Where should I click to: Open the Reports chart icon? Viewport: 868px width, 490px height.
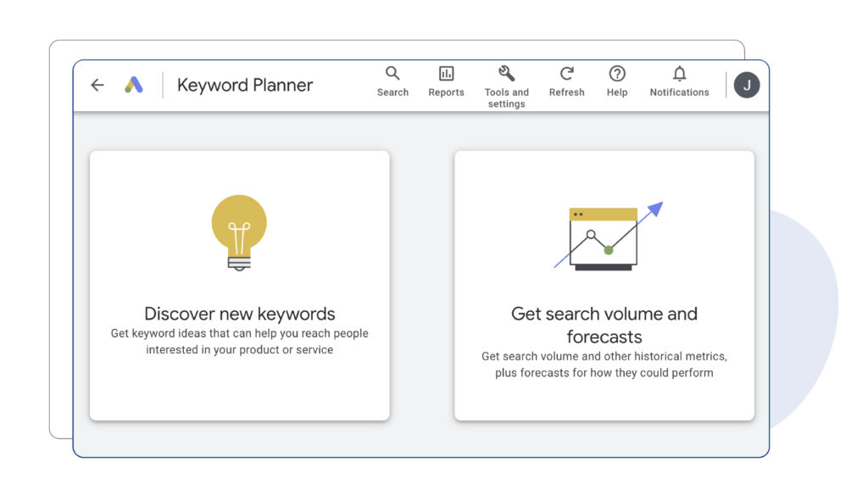coord(446,73)
